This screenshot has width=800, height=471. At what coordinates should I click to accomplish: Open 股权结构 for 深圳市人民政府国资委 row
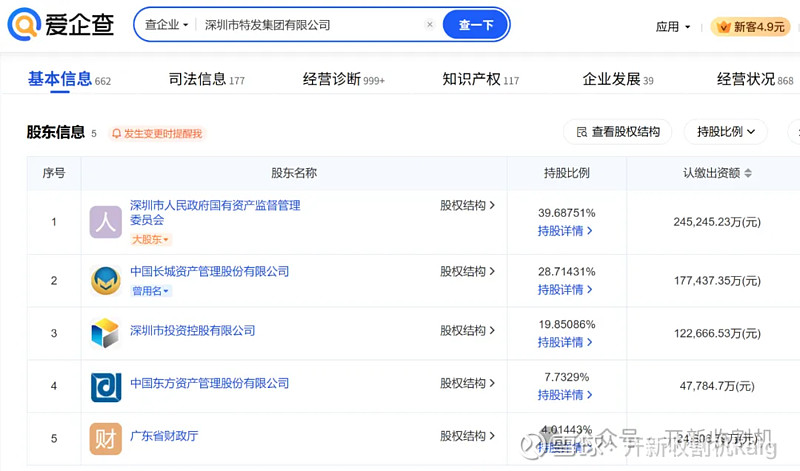tap(467, 205)
